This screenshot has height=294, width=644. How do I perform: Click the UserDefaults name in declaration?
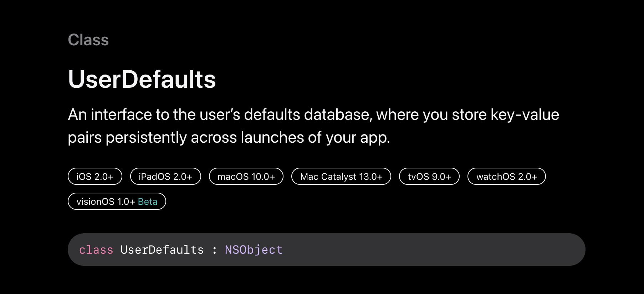(162, 250)
